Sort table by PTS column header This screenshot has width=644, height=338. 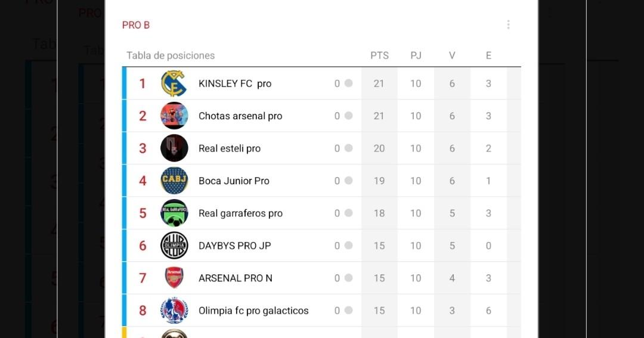379,55
